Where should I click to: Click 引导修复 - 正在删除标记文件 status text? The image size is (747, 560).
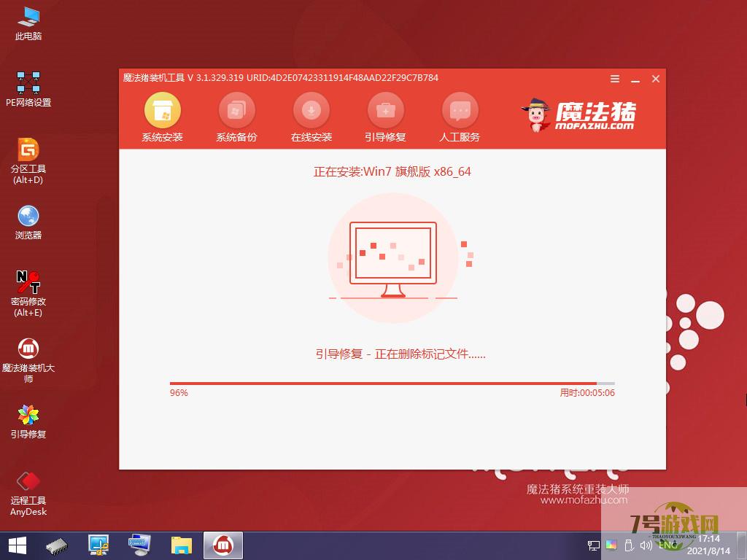coord(400,354)
